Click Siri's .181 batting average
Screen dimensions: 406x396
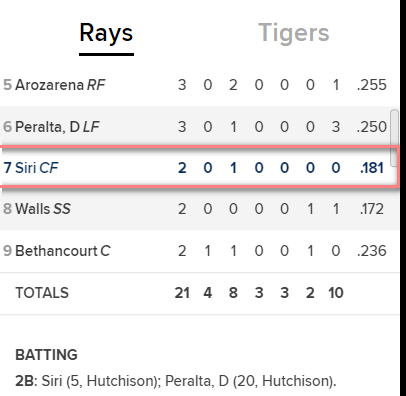(x=372, y=168)
